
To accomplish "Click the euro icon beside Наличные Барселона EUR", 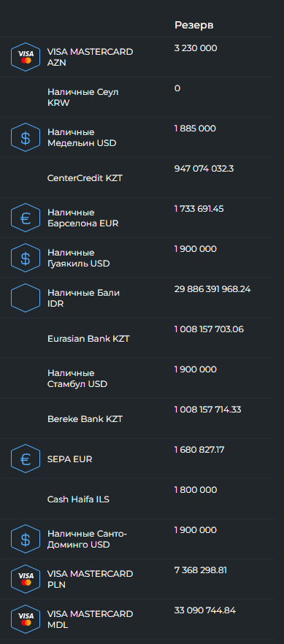I will click(x=26, y=218).
